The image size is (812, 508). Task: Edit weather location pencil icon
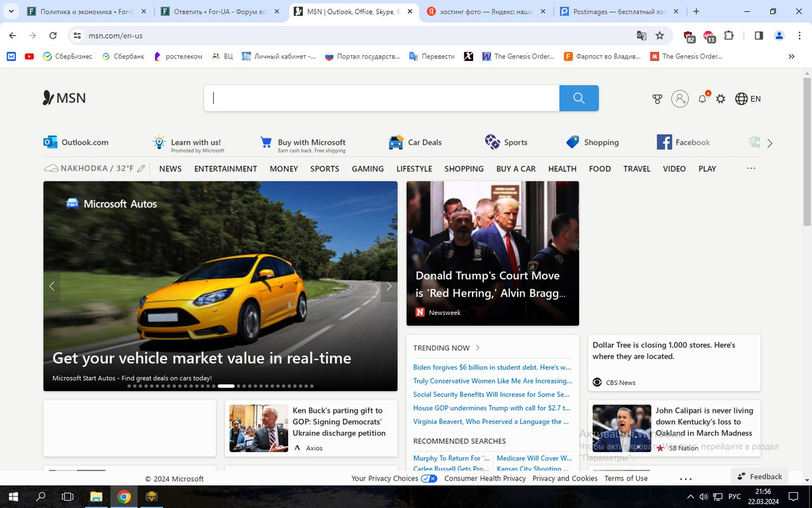[141, 168]
